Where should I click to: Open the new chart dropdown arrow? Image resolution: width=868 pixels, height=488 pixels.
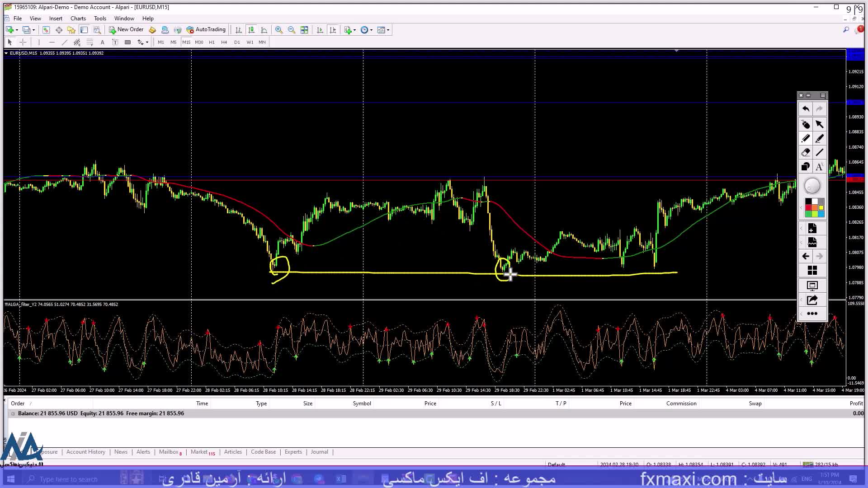pos(17,30)
